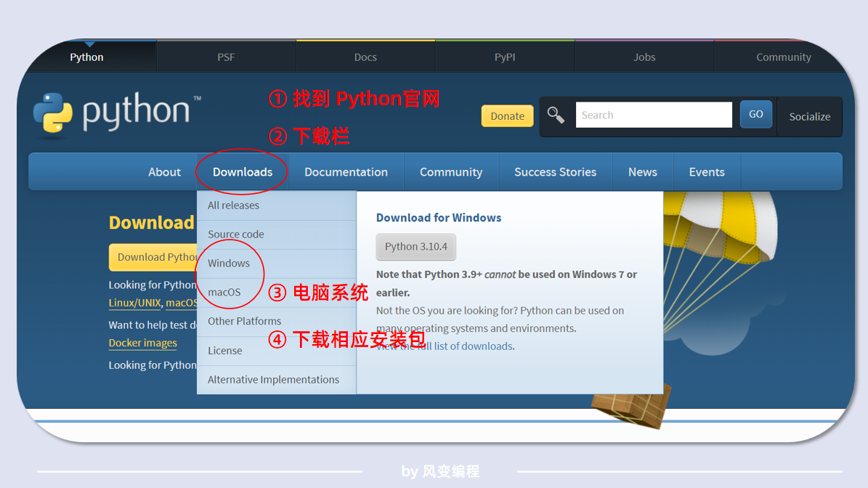Select License in Downloads dropdown

coord(276,351)
